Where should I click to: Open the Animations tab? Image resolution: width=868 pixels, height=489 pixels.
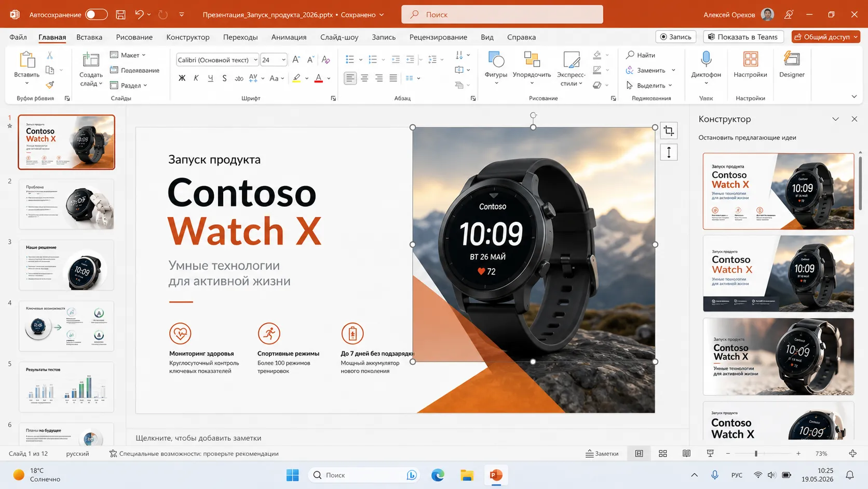point(289,37)
